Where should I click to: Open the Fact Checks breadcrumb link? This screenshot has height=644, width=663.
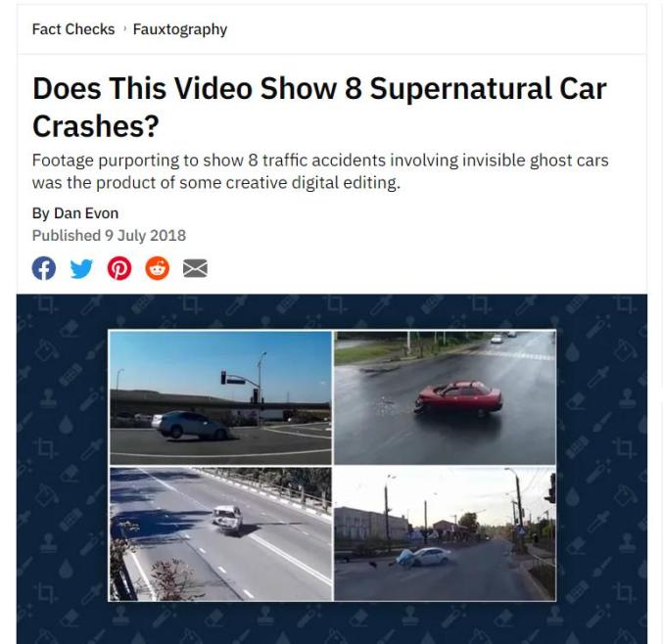point(73,29)
